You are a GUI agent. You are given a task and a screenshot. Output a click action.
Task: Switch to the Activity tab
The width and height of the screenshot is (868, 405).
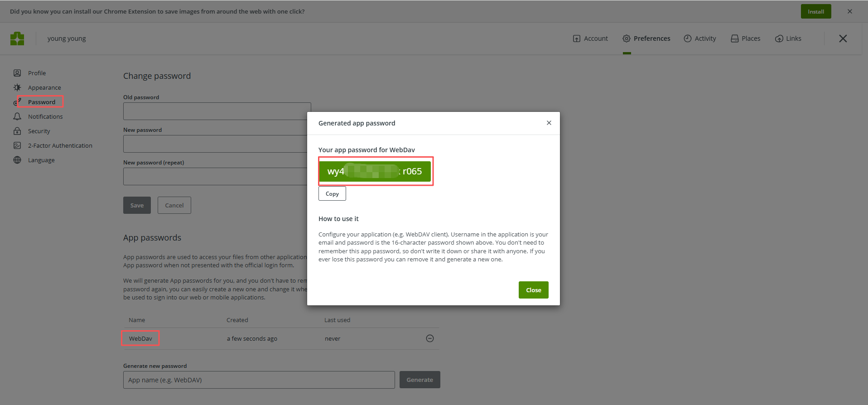[x=700, y=39]
